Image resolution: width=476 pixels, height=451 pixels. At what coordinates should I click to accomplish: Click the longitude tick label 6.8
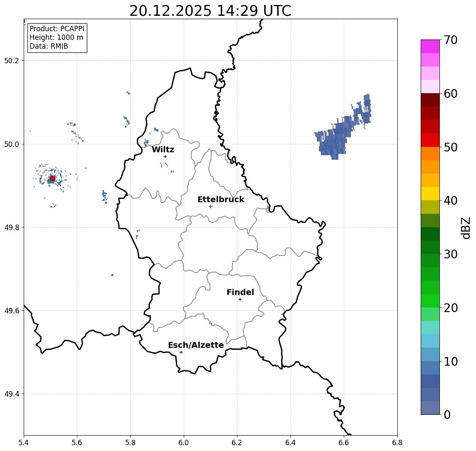point(397,443)
